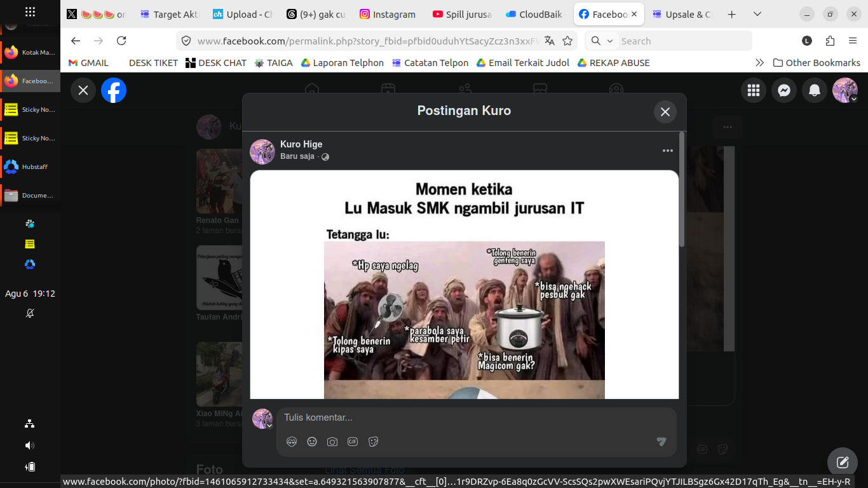Open the meme image in the post
This screenshot has height=488, width=868.
coord(465,285)
